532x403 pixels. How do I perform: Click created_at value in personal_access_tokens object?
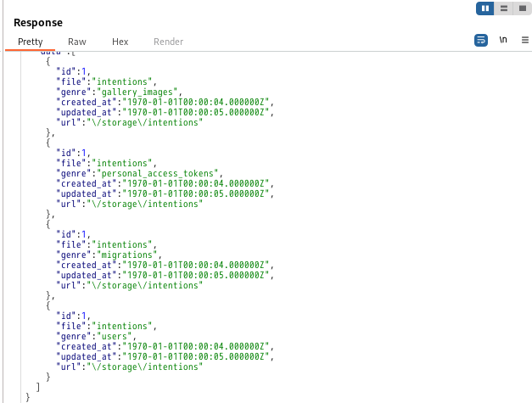tap(196, 184)
